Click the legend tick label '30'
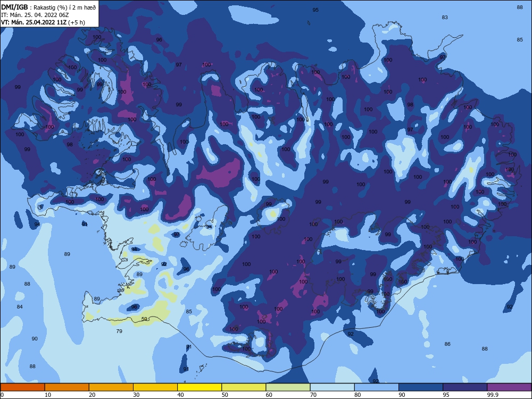 point(136,395)
